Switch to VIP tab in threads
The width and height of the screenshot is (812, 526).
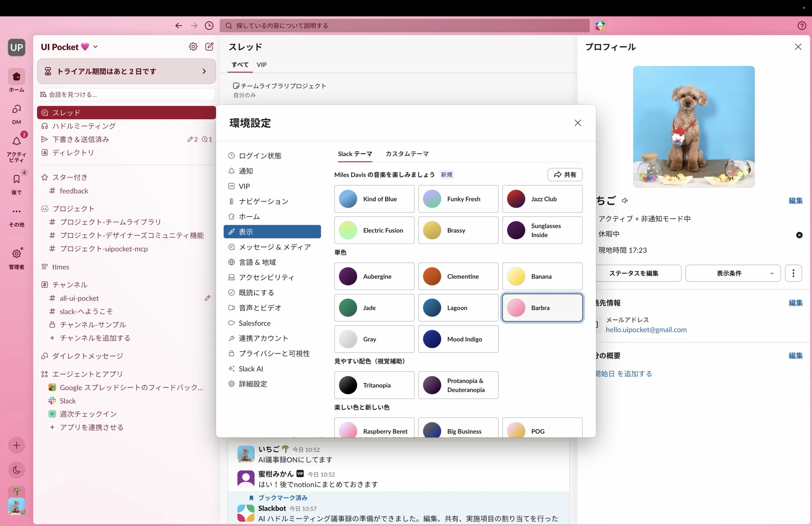pyautogui.click(x=262, y=64)
